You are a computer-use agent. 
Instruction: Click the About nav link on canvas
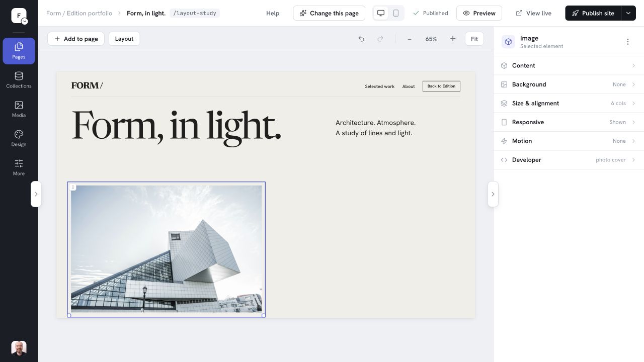pyautogui.click(x=409, y=86)
